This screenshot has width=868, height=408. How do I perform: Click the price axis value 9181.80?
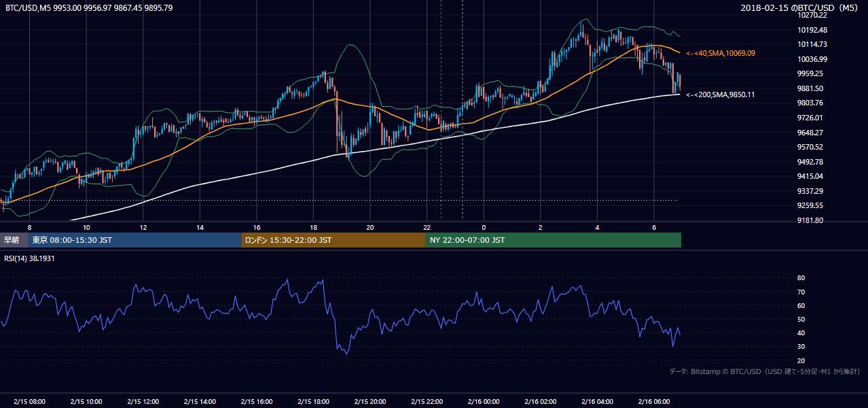(810, 220)
